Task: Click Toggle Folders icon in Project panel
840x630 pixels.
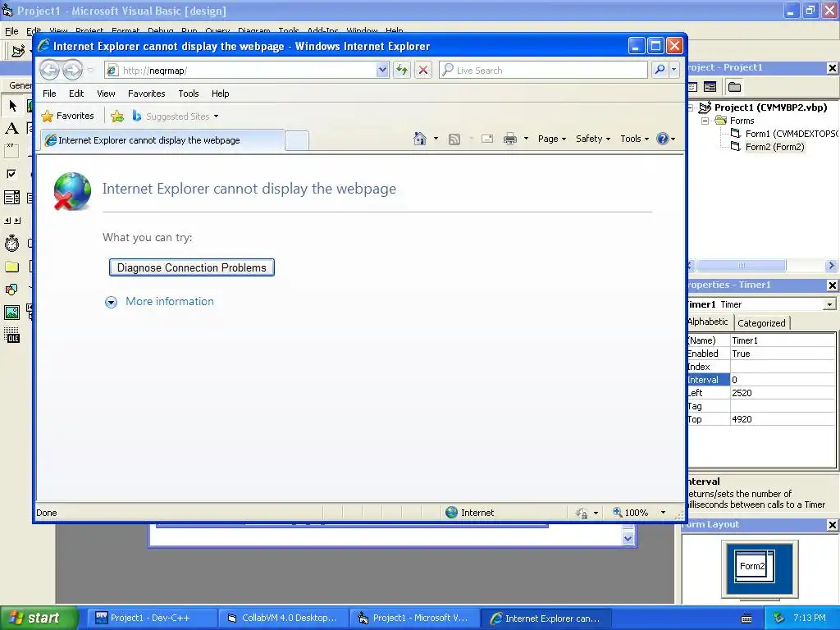Action: pos(734,87)
